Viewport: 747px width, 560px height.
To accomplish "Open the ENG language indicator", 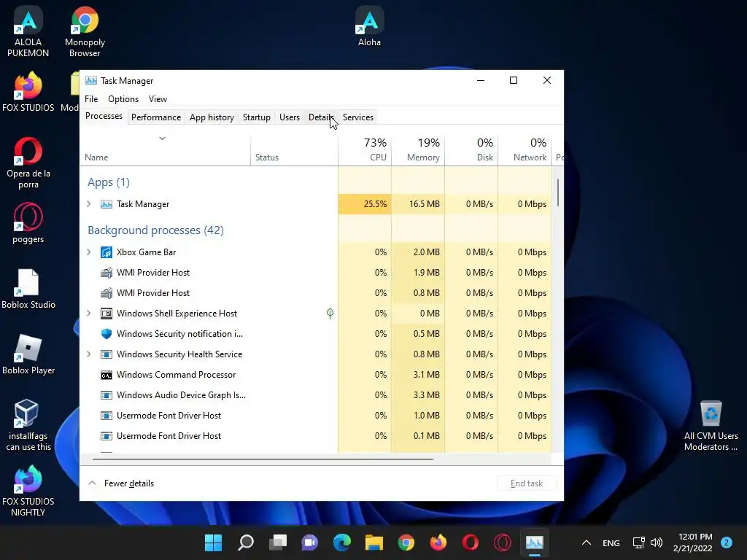I will click(x=611, y=542).
